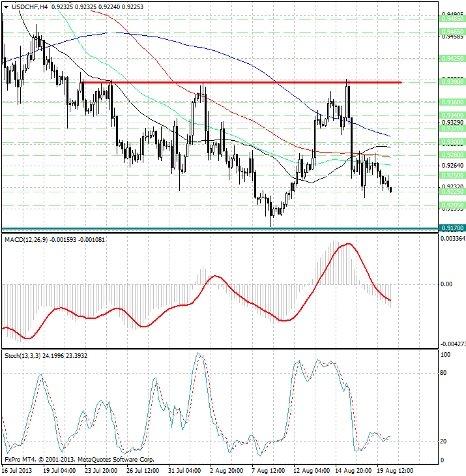Click the 16 Jul 2013 date label
The image size is (466, 476).
click(17, 471)
